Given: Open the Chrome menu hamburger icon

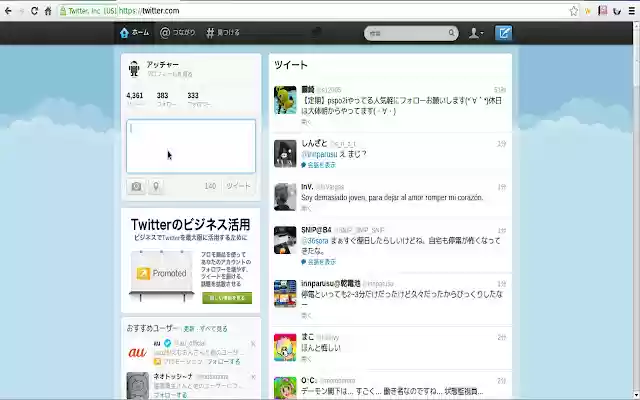Looking at the screenshot, I should pyautogui.click(x=631, y=11).
